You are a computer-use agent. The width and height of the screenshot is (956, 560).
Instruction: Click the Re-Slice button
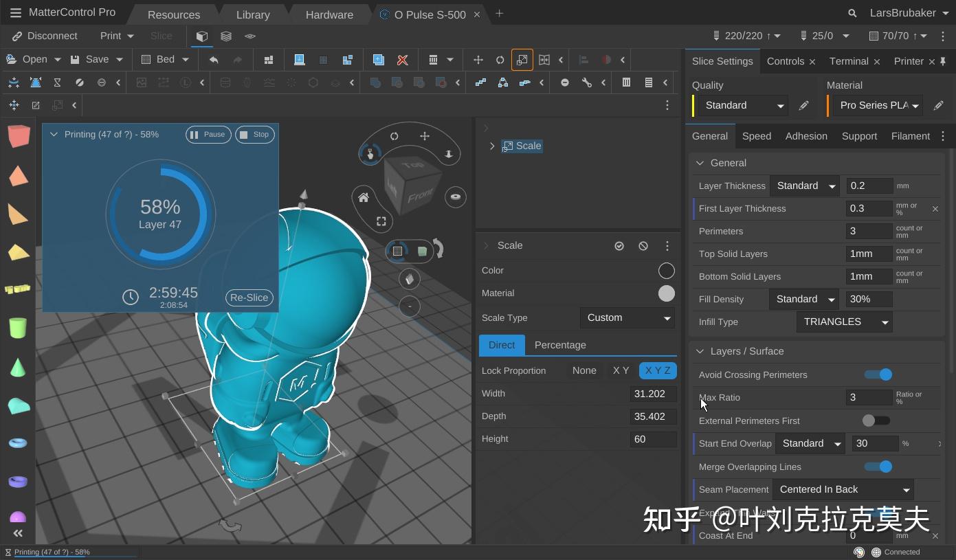click(249, 298)
